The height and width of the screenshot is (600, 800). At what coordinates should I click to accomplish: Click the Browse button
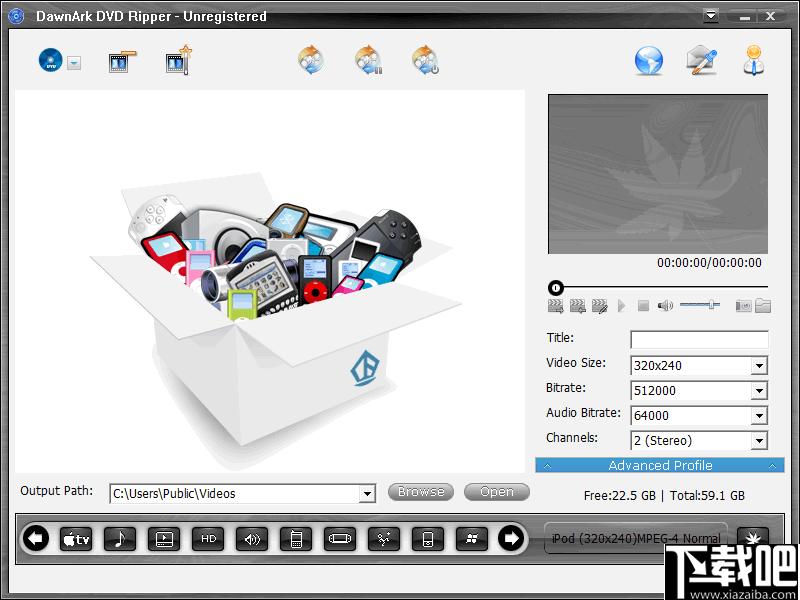click(421, 492)
